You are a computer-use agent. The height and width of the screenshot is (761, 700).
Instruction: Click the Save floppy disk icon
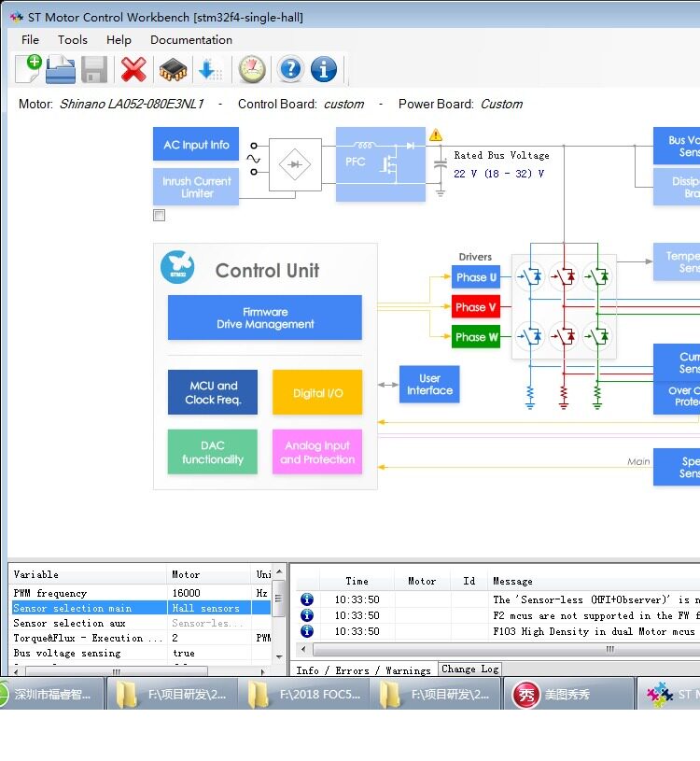94,69
